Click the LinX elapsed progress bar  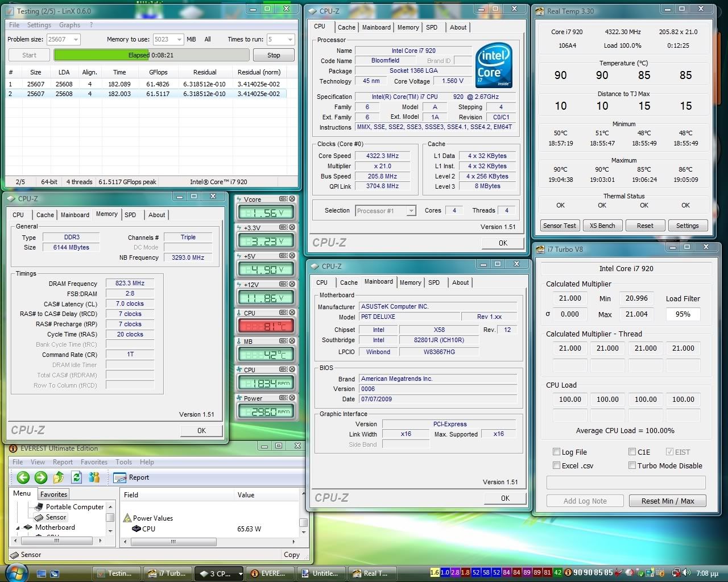151,55
